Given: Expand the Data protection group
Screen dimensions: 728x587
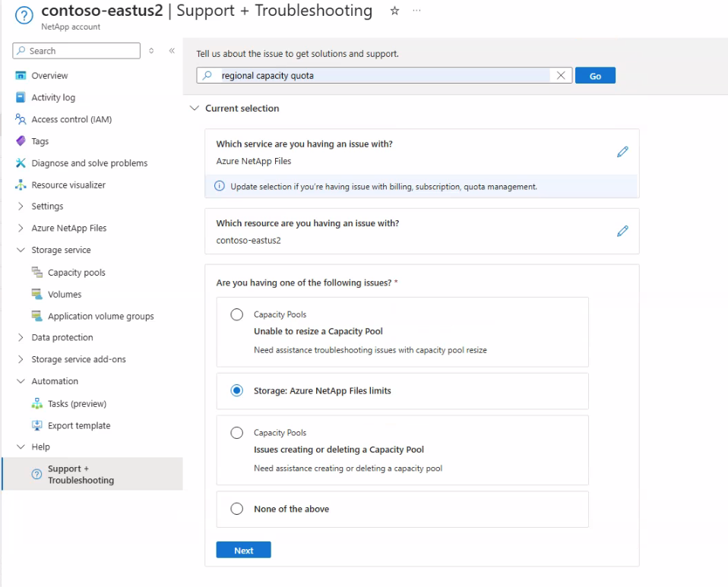Looking at the screenshot, I should (x=21, y=337).
